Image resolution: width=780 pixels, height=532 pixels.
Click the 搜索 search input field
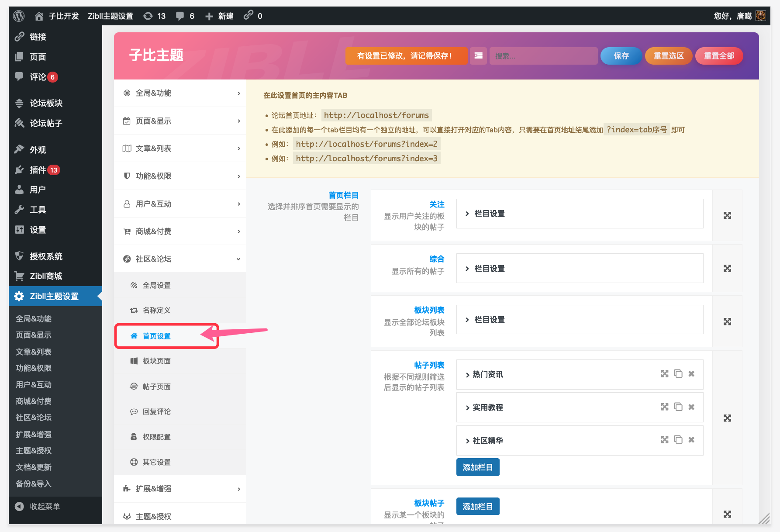[543, 56]
